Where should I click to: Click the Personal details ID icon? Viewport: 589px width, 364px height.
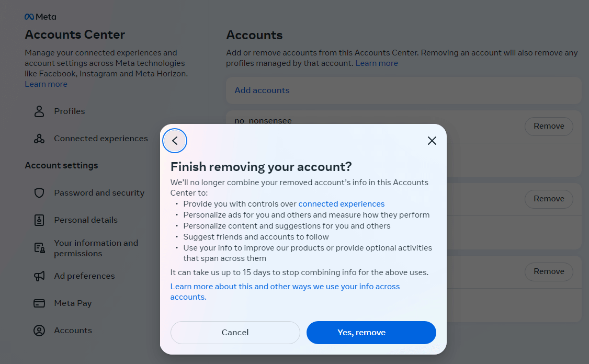point(39,220)
